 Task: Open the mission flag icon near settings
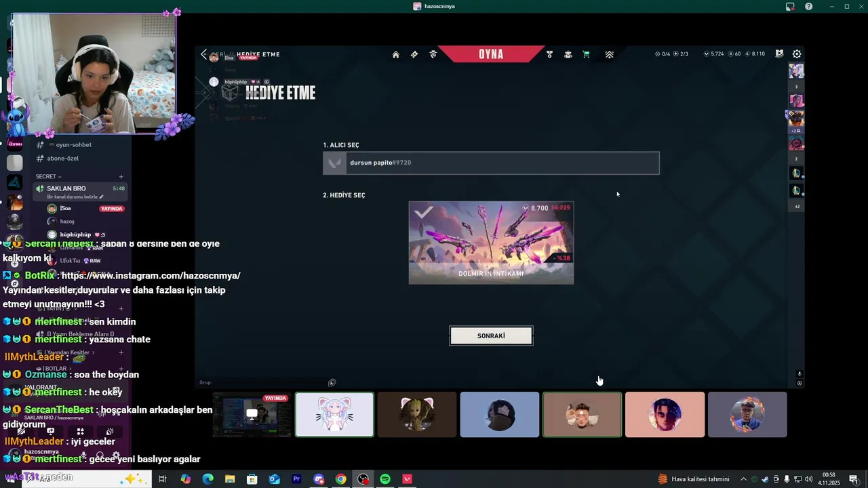pyautogui.click(x=779, y=54)
